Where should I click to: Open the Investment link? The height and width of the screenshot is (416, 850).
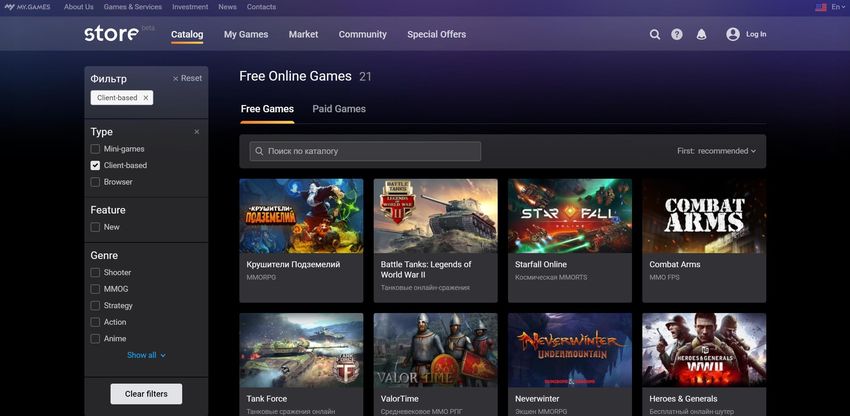[x=190, y=7]
